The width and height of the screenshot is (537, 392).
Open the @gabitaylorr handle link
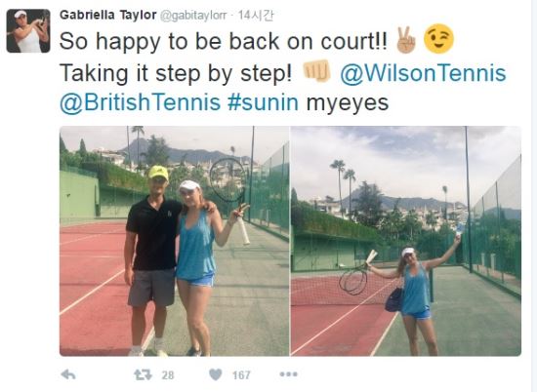(x=193, y=16)
